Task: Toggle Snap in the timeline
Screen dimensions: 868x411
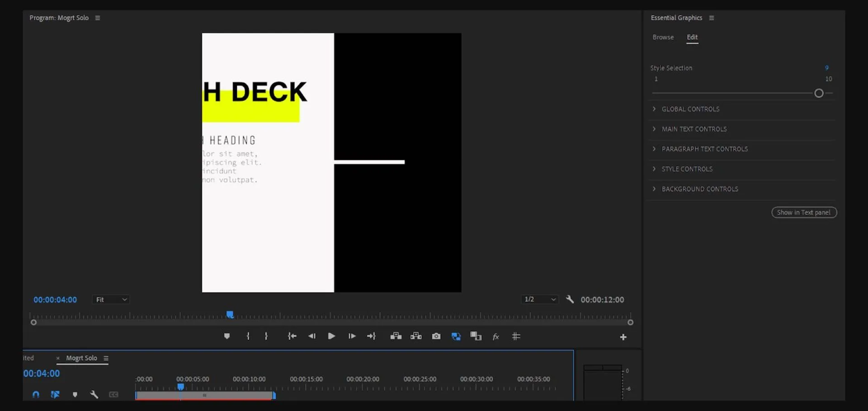Action: 36,394
